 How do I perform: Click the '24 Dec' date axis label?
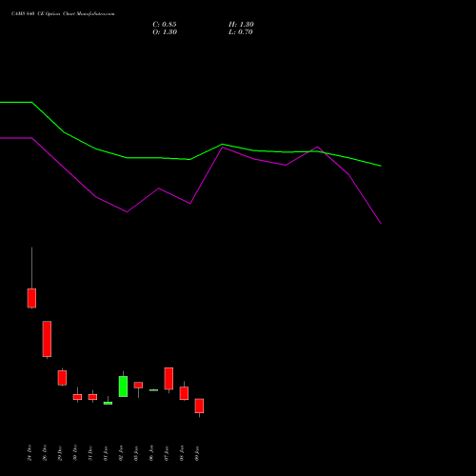[x=30, y=453]
